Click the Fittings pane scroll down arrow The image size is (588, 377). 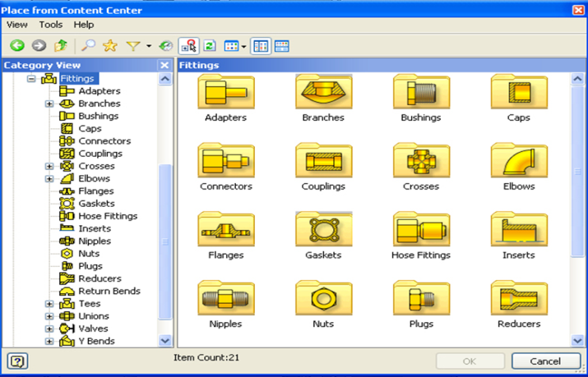(577, 340)
